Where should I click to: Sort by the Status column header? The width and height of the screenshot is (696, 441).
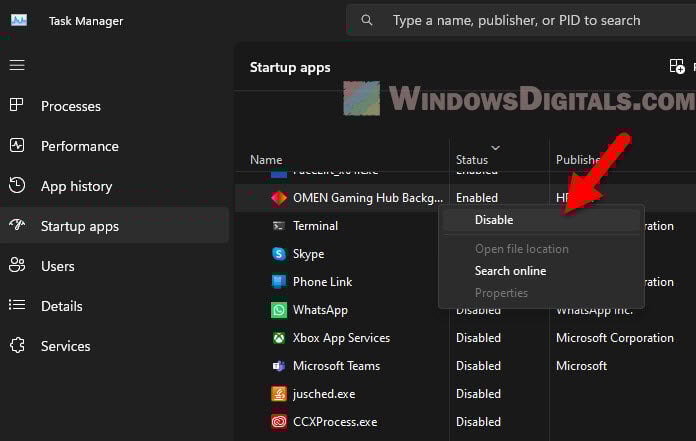471,160
